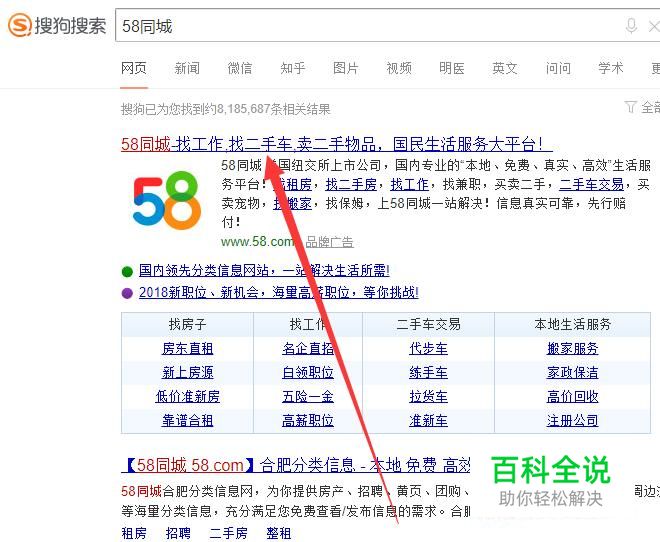Open the 新上房源 link

pyautogui.click(x=187, y=372)
